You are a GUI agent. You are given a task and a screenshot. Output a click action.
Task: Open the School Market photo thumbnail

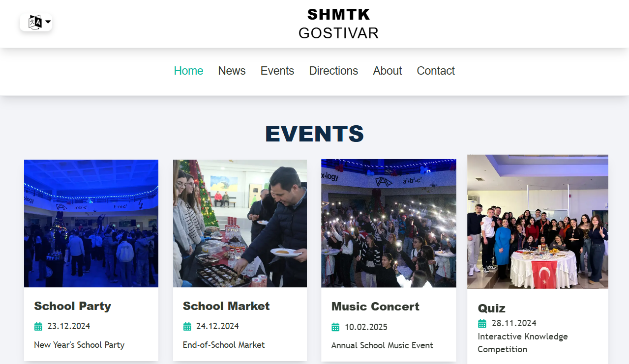[x=240, y=224]
